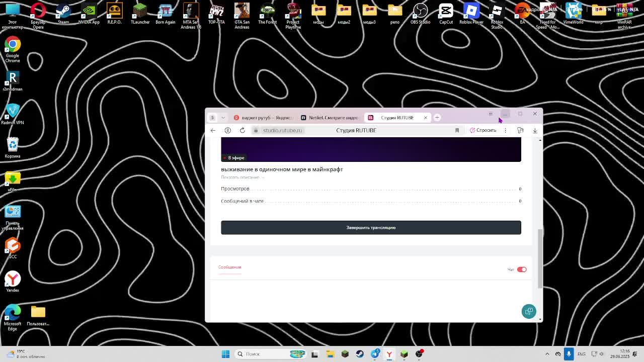
Task: Click Завершить трансляцию button
Action: click(371, 227)
